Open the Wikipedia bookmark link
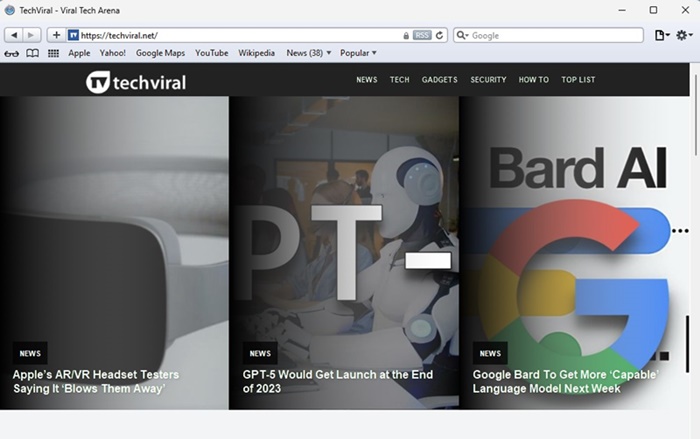 pos(257,53)
